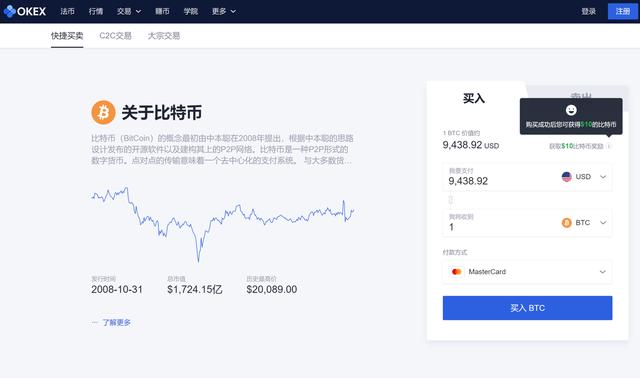Click the orange Bitcoin logo icon
The image size is (640, 378).
click(103, 112)
